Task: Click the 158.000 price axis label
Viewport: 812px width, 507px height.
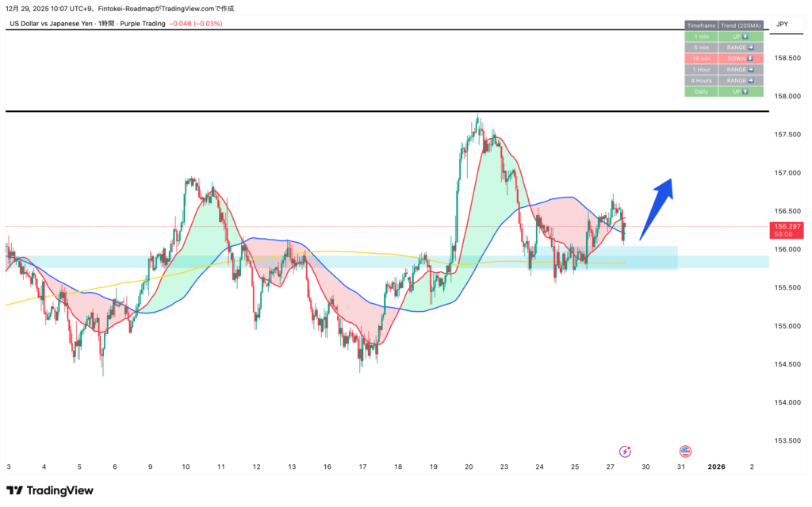Action: tap(786, 97)
